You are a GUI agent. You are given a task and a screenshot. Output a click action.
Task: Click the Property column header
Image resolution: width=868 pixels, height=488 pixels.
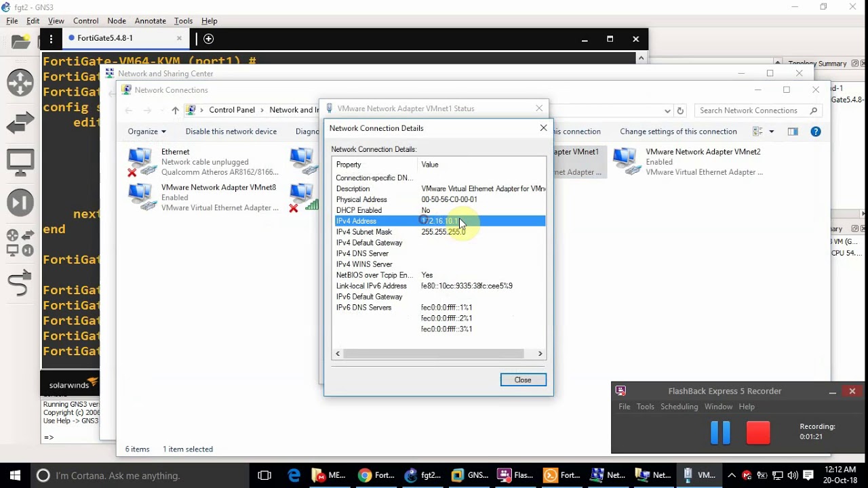(x=375, y=165)
